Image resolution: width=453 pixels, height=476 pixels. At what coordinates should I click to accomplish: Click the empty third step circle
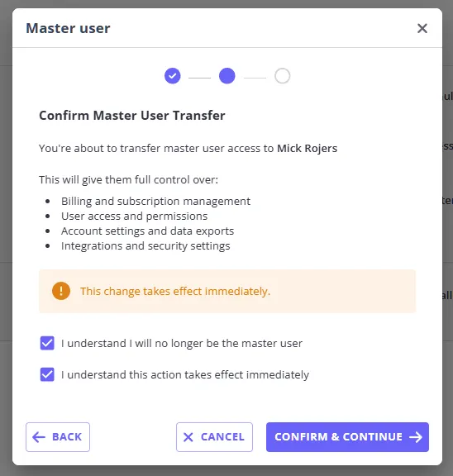pyautogui.click(x=283, y=75)
